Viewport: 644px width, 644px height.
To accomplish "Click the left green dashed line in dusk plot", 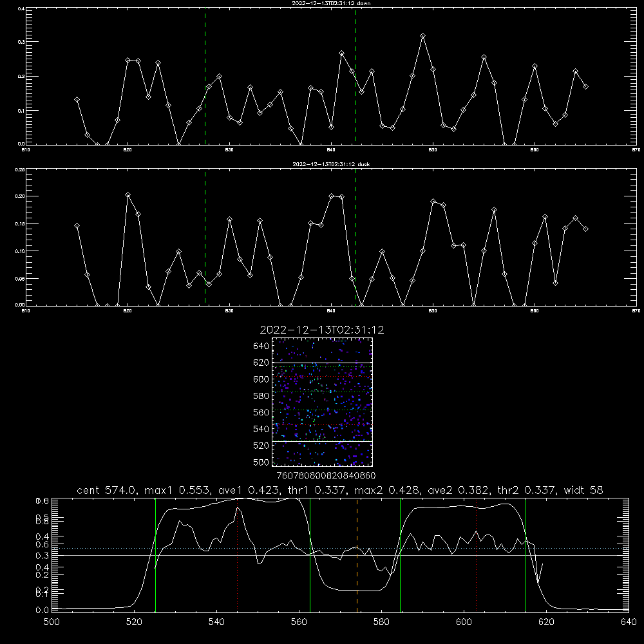I will 205,237.
